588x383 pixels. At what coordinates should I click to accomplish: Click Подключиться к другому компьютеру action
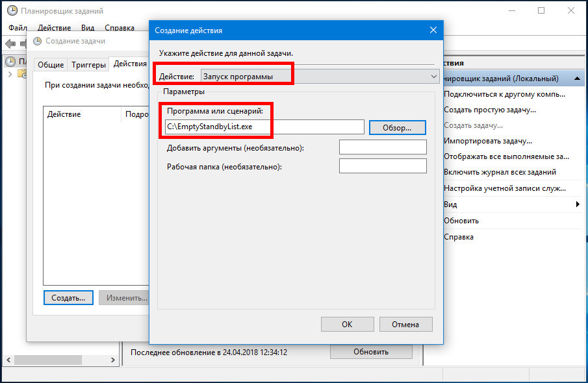click(504, 94)
